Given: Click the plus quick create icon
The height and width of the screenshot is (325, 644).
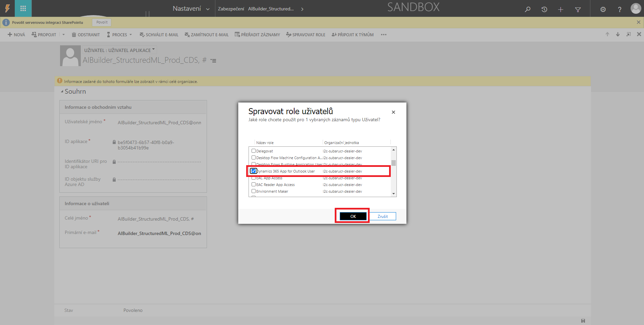Looking at the screenshot, I should 560,9.
